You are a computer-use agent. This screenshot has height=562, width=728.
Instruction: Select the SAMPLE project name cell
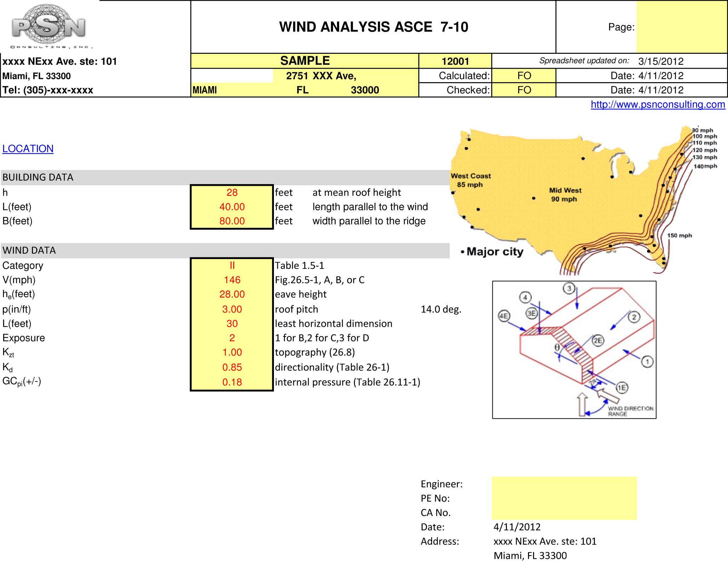pyautogui.click(x=305, y=61)
